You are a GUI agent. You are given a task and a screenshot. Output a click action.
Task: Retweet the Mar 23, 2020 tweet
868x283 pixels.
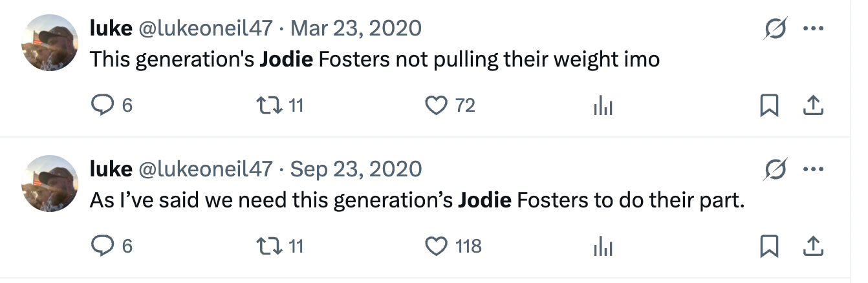[x=268, y=105]
